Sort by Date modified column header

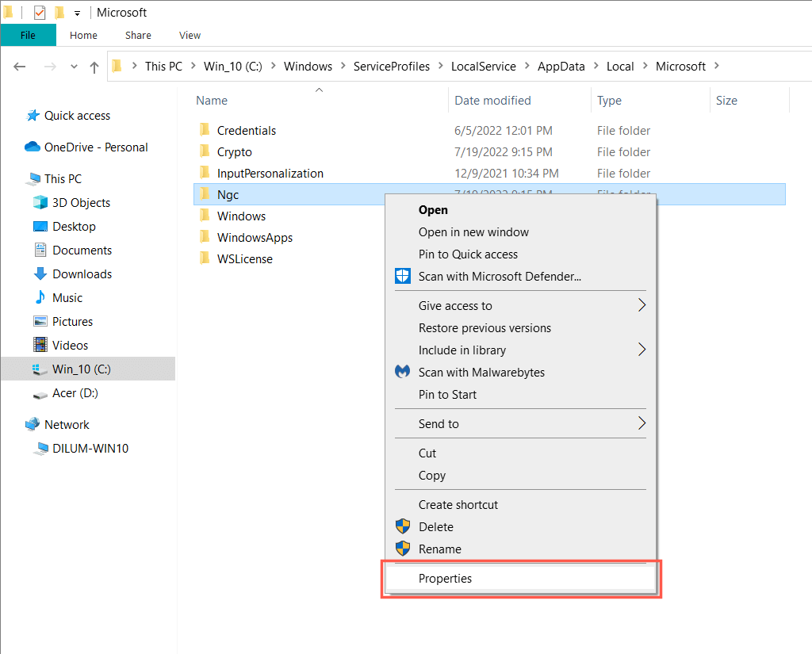coord(492,101)
